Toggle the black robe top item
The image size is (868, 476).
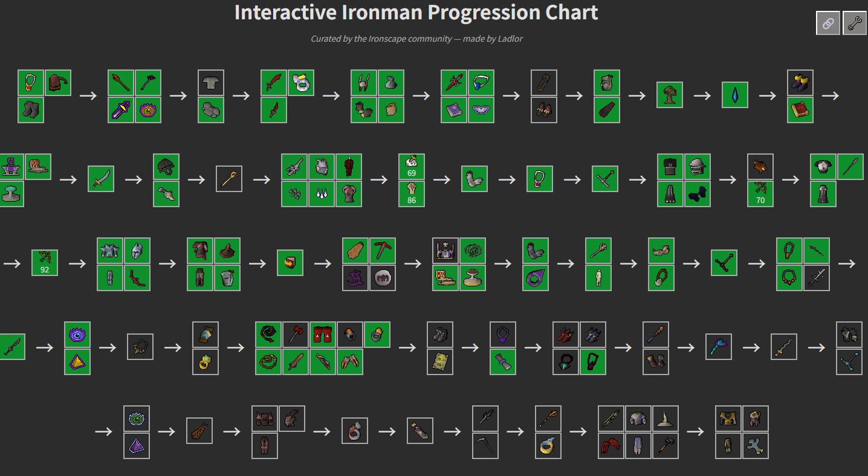click(x=670, y=167)
